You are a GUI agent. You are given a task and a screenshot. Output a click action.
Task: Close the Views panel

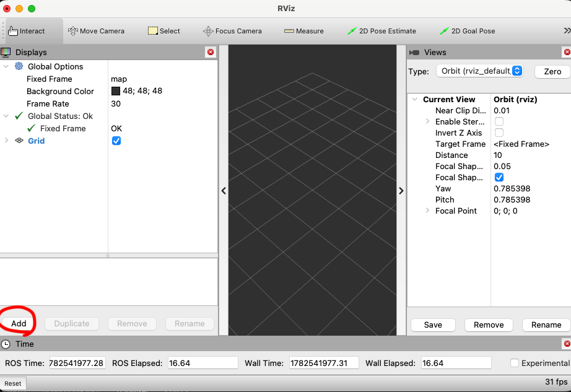pos(567,52)
